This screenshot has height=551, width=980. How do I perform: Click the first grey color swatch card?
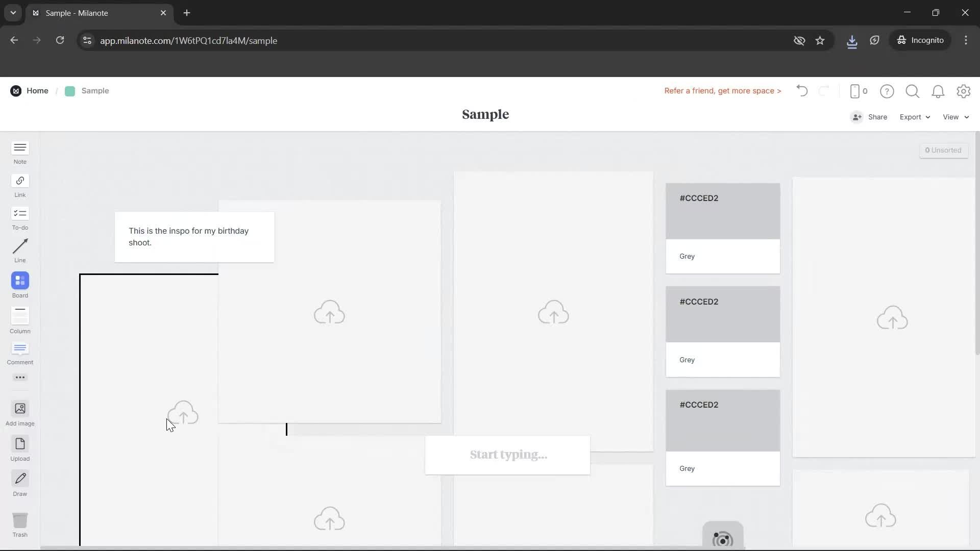pos(723,228)
